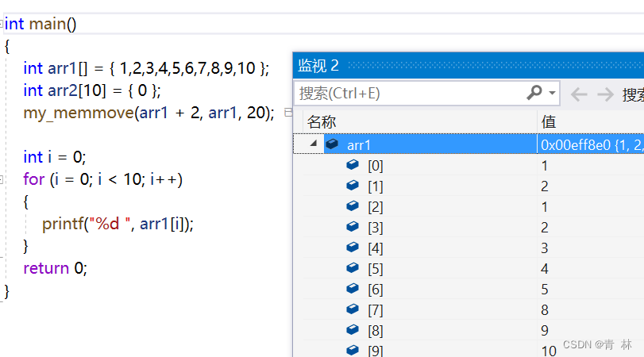This screenshot has height=357, width=644.
Task: Click cube icon of element [1]
Action: (x=353, y=186)
